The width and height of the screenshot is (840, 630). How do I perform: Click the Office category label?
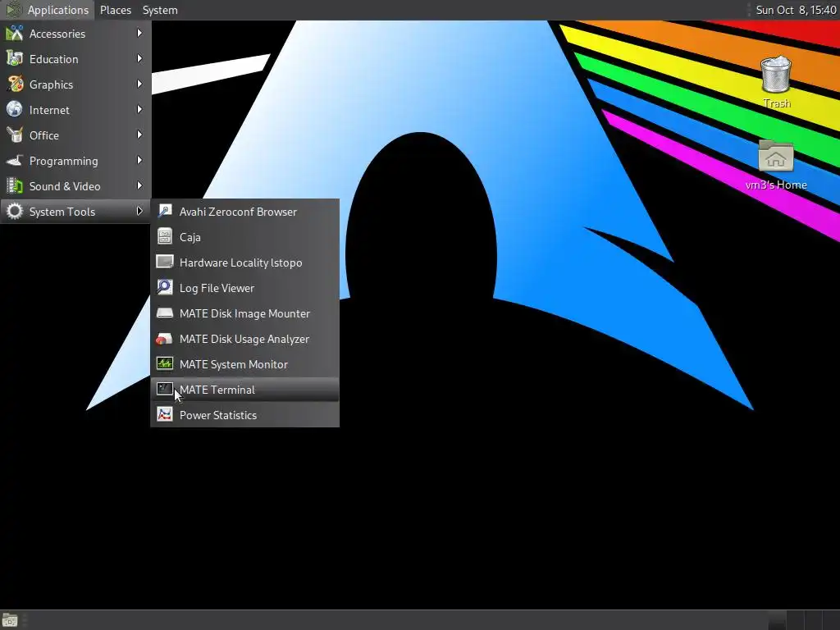(x=44, y=135)
